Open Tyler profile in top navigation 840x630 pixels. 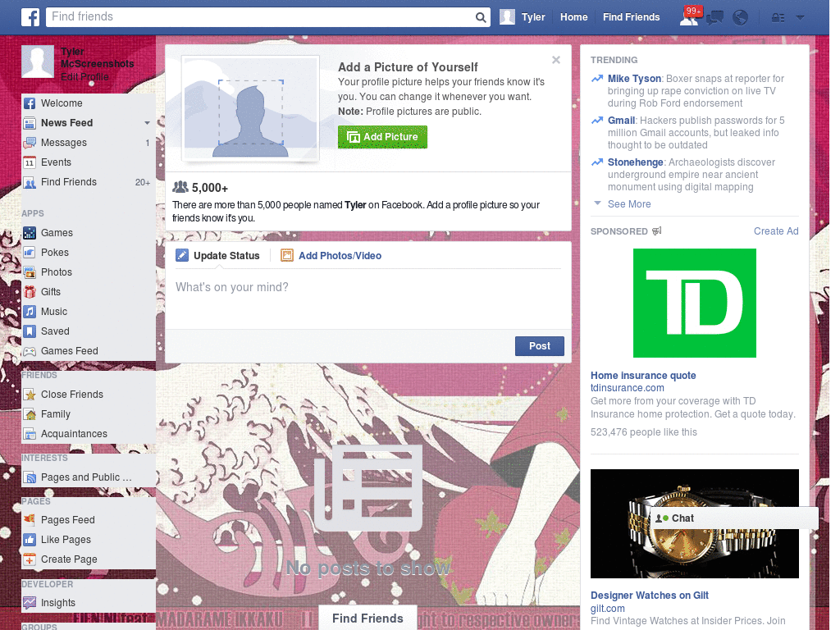pos(523,17)
